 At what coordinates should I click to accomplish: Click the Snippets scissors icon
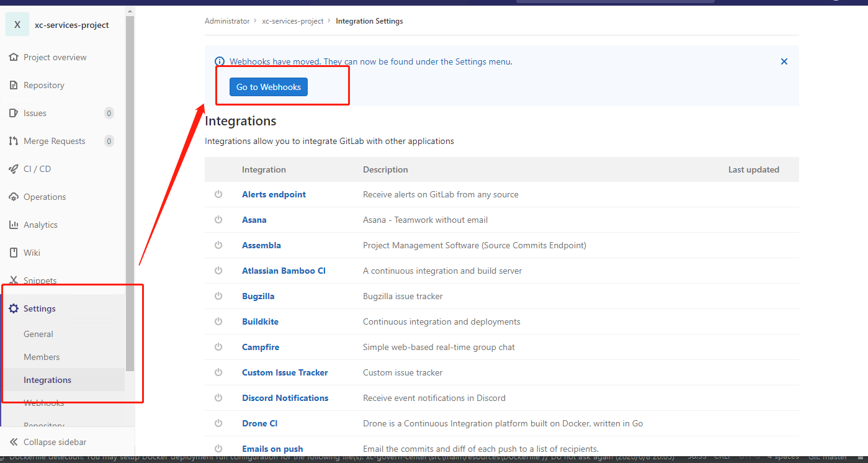pos(14,281)
